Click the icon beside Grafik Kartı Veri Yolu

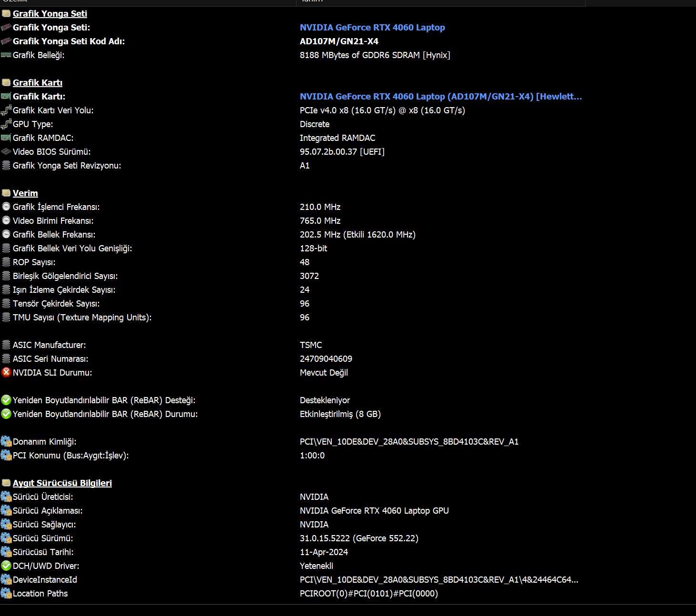[6, 110]
